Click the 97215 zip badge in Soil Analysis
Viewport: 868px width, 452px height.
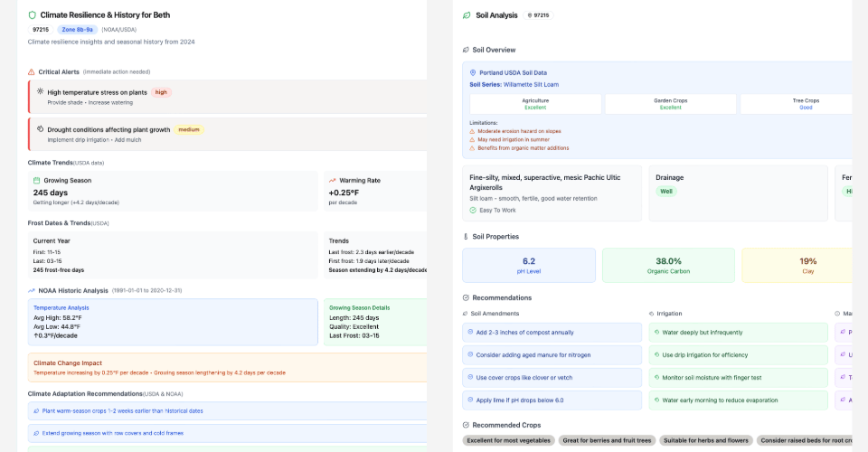[x=537, y=15]
